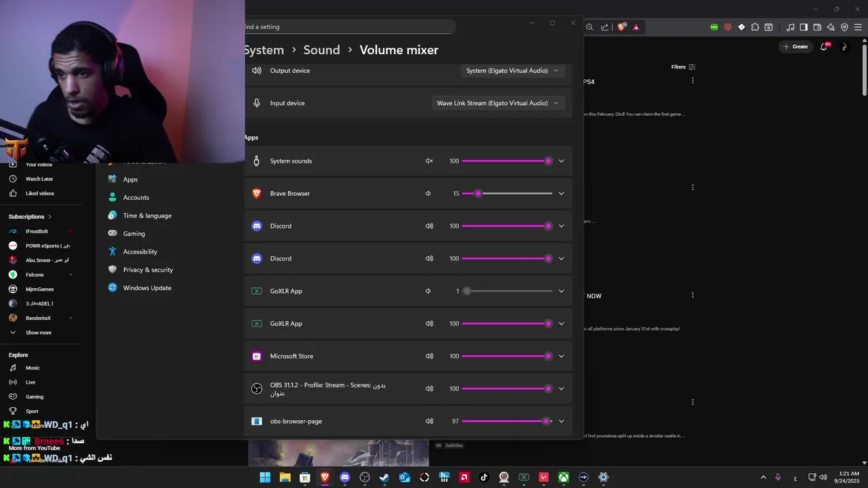Open OBS Studio from the taskbar
Viewport: 868px width, 488px height.
tap(365, 477)
